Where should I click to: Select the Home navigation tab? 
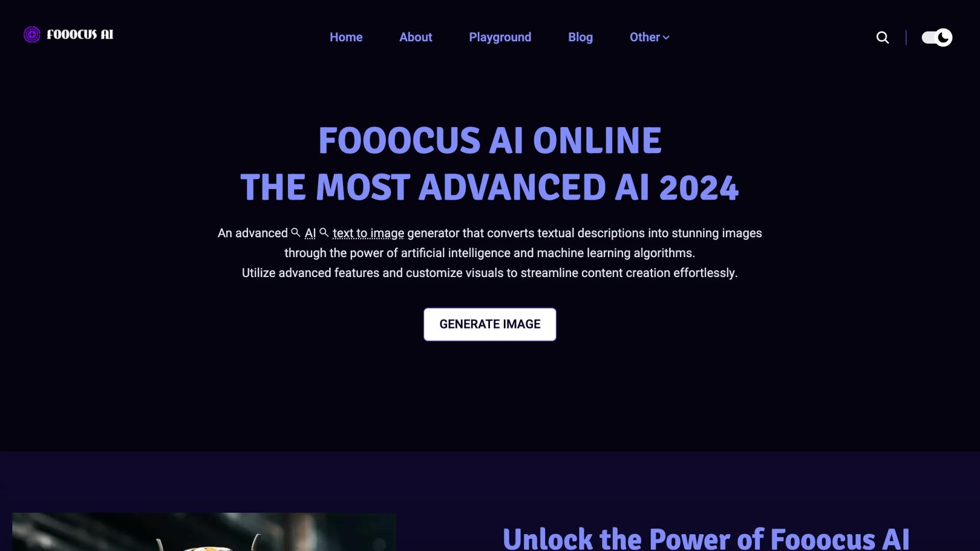tap(346, 37)
